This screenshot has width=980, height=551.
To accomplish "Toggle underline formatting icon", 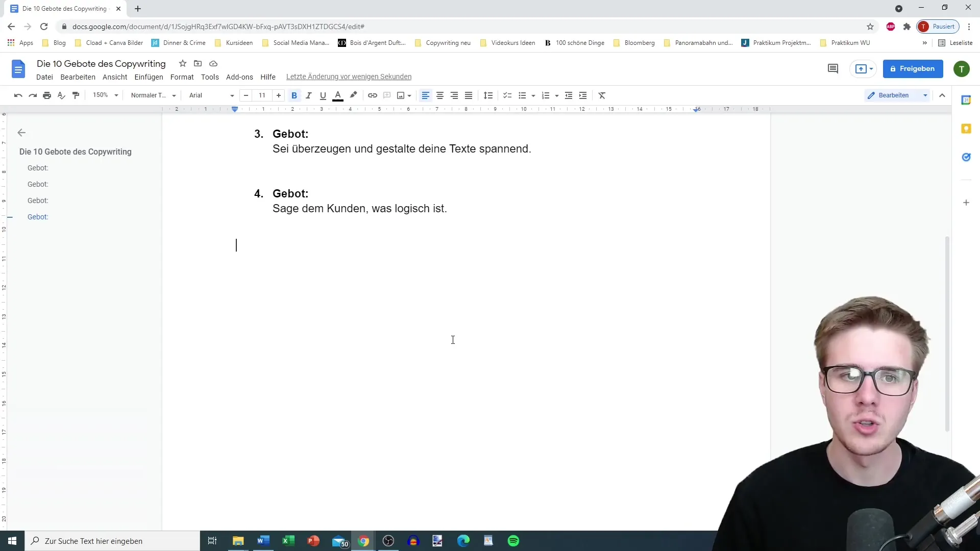I will [x=323, y=95].
